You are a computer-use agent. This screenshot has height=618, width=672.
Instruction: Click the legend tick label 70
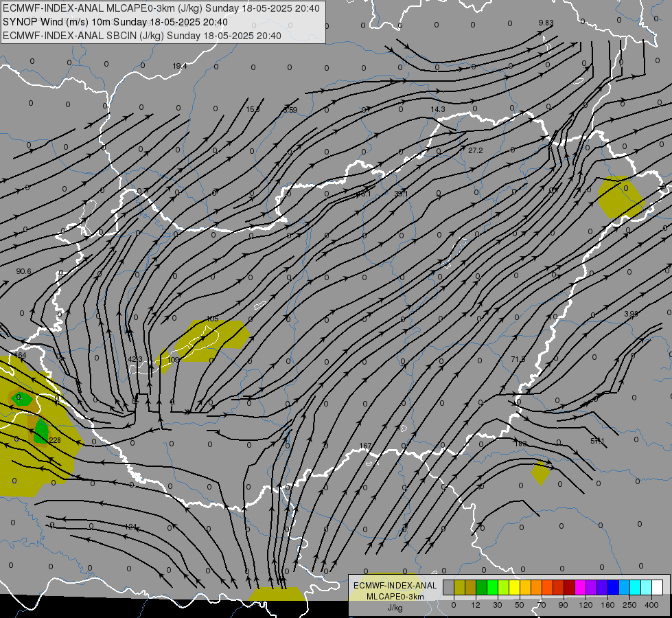(542, 605)
